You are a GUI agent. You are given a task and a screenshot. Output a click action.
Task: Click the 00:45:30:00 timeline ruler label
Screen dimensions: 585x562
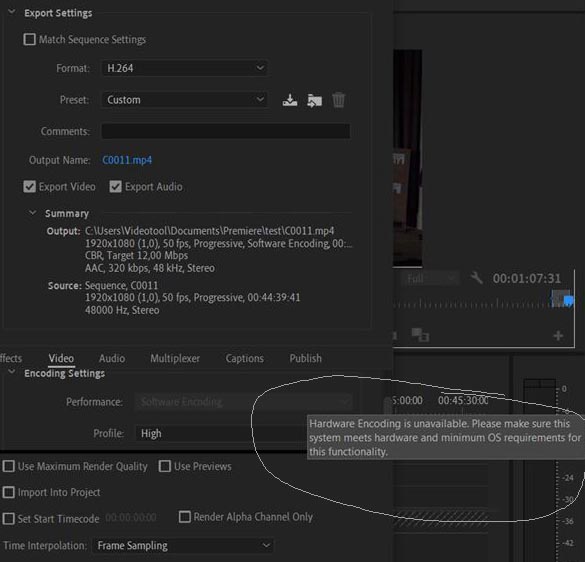(463, 400)
